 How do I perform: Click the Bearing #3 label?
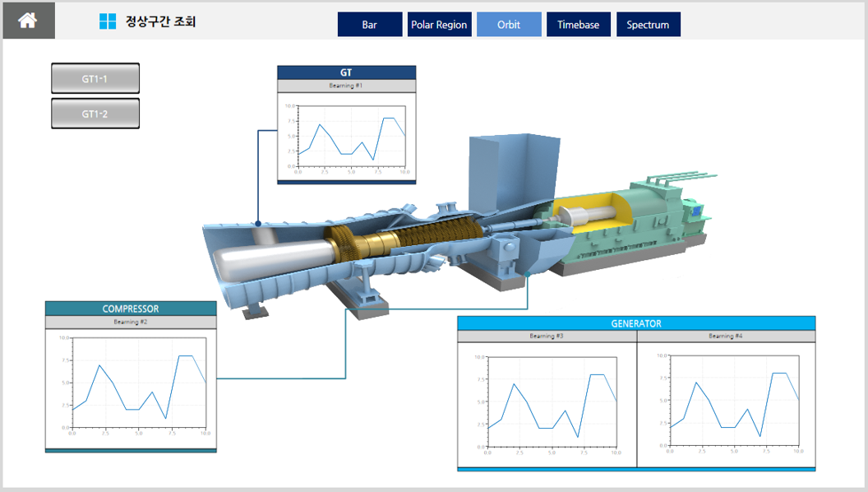pos(547,336)
